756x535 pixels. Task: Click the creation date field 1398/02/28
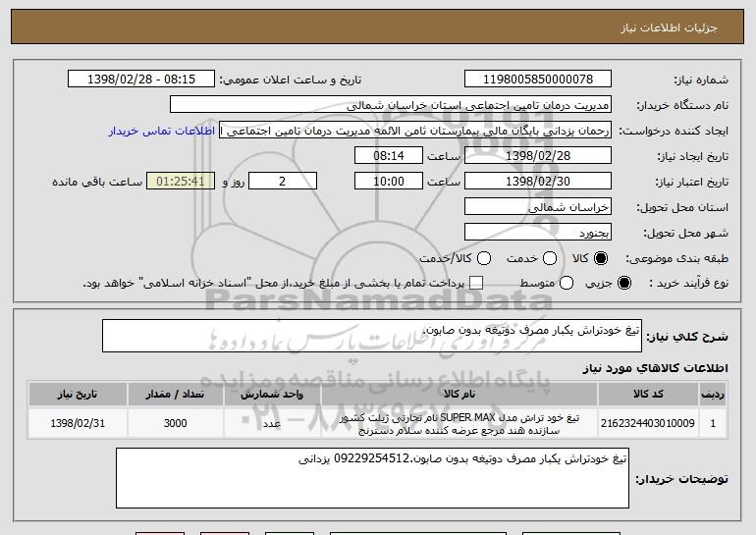pos(538,156)
